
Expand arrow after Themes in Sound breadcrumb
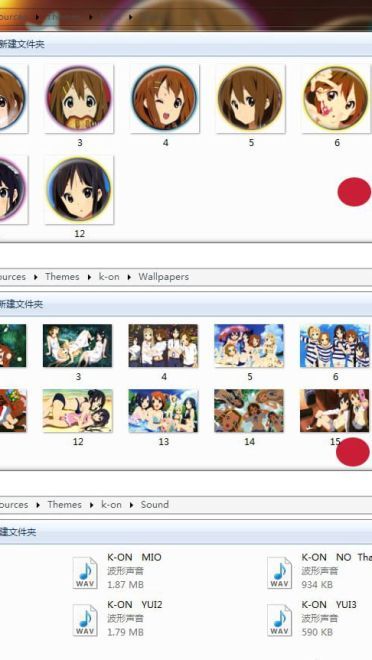coord(92,505)
